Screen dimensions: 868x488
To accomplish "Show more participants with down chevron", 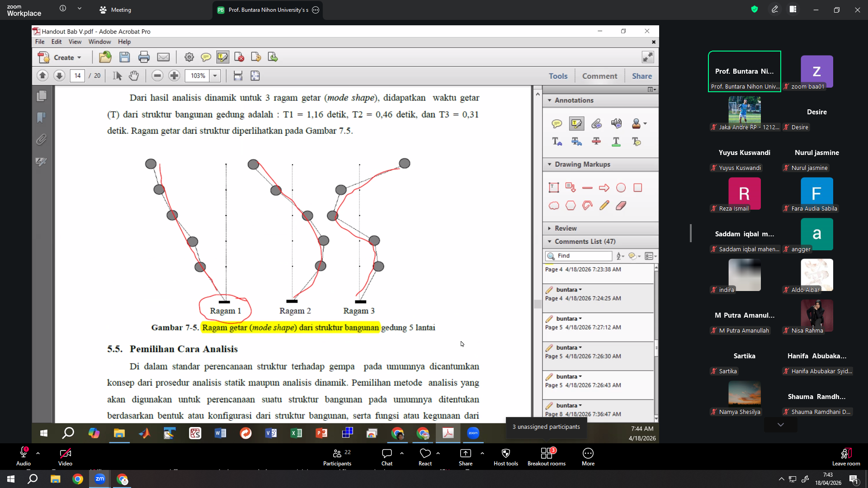I will (x=780, y=425).
